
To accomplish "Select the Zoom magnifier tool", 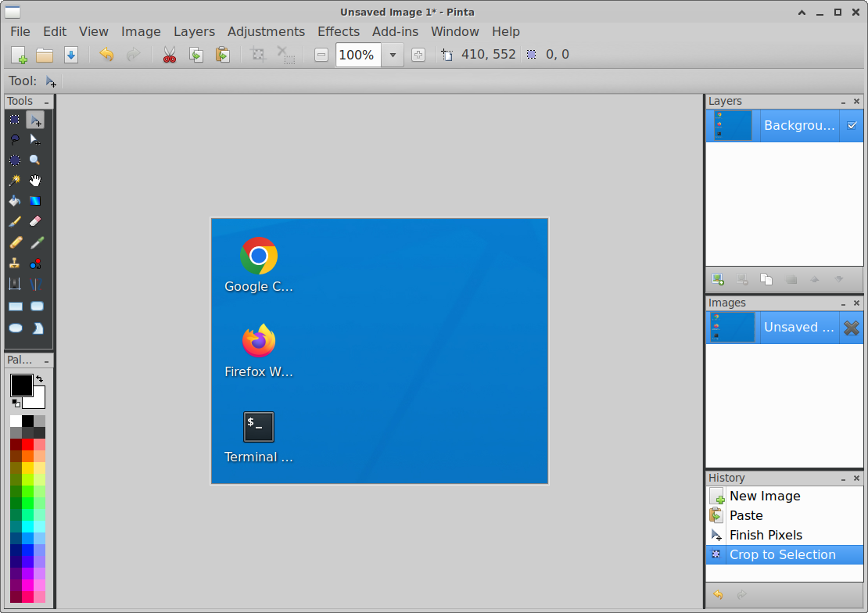I will pos(35,160).
